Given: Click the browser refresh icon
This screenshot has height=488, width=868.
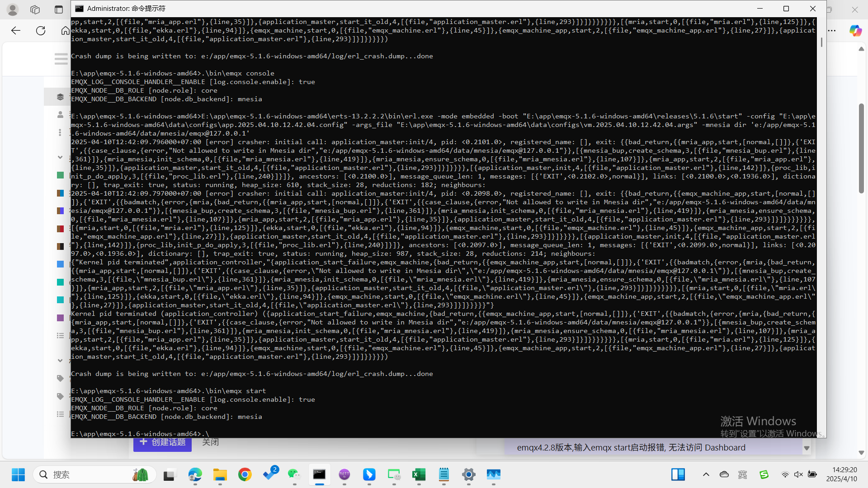Looking at the screenshot, I should pos(41,31).
